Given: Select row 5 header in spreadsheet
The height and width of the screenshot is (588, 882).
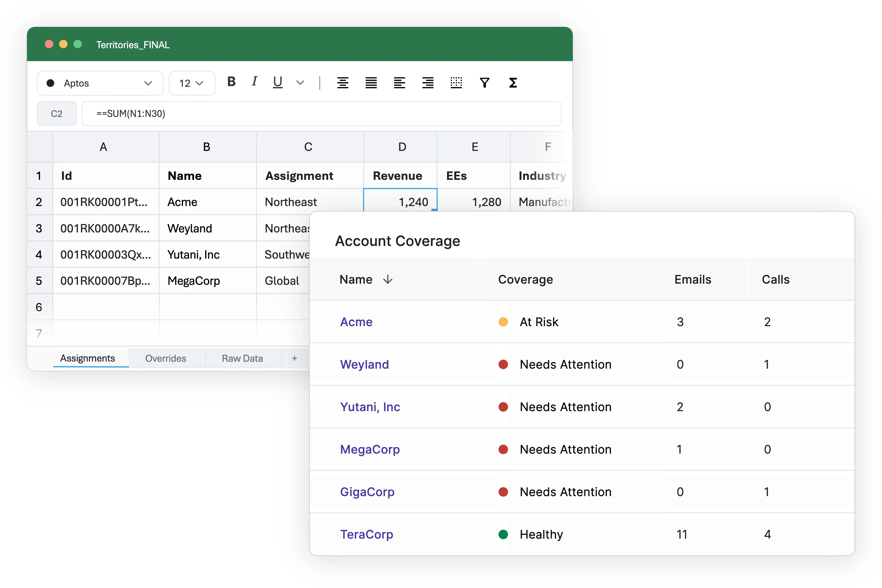Looking at the screenshot, I should click(39, 280).
